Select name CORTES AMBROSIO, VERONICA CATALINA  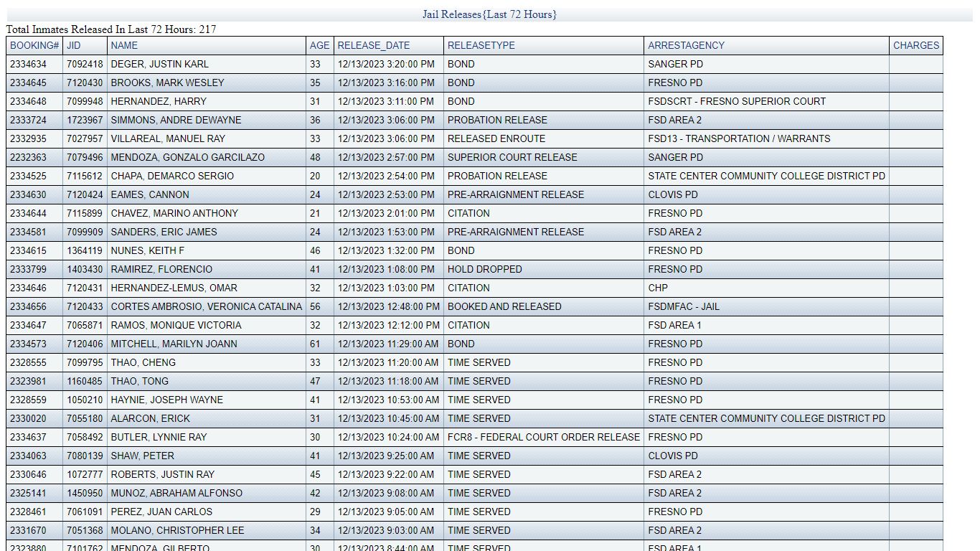click(207, 306)
